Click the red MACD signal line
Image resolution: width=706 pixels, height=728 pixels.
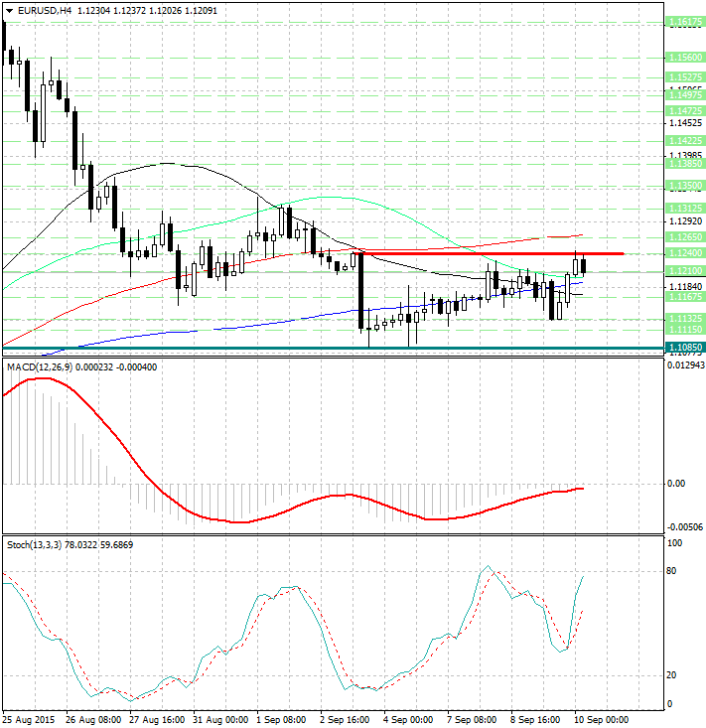pyautogui.click(x=293, y=509)
